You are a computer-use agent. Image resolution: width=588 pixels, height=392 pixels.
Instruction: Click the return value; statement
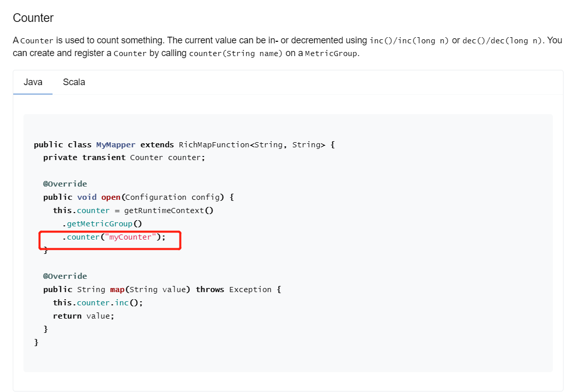tap(84, 316)
